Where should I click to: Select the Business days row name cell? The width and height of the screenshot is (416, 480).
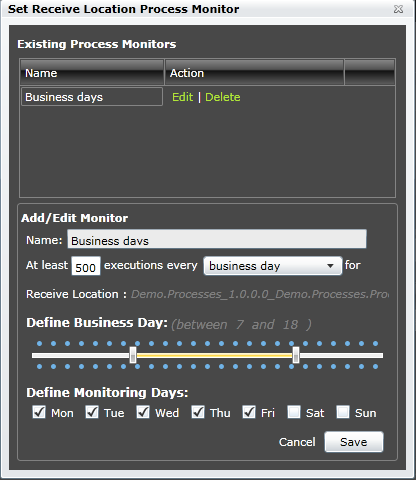[92, 97]
